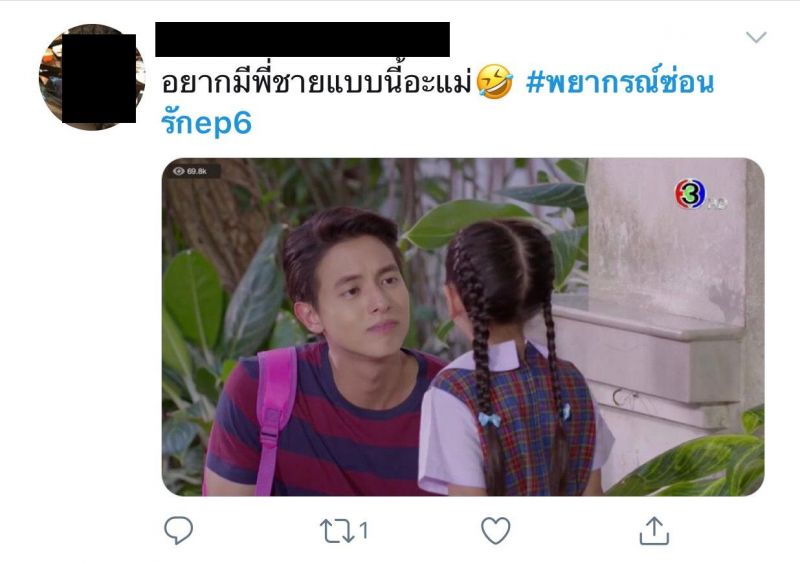800x563 pixels.
Task: Open the tweet author's profile avatar
Action: pyautogui.click(x=92, y=77)
